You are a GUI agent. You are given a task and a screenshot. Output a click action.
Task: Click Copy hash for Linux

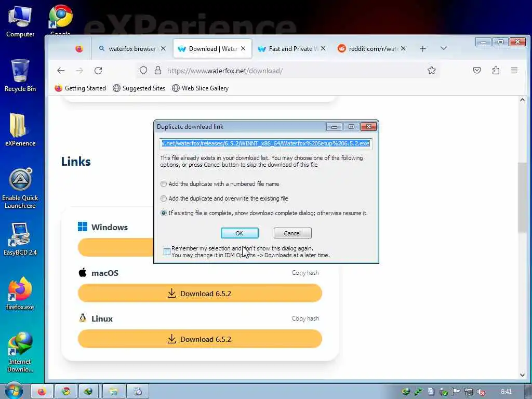305,318
